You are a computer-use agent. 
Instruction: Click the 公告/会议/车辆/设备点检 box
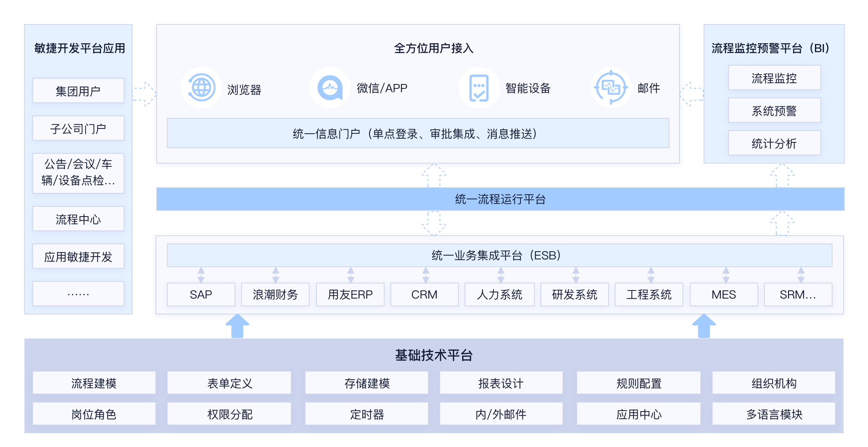coord(78,173)
